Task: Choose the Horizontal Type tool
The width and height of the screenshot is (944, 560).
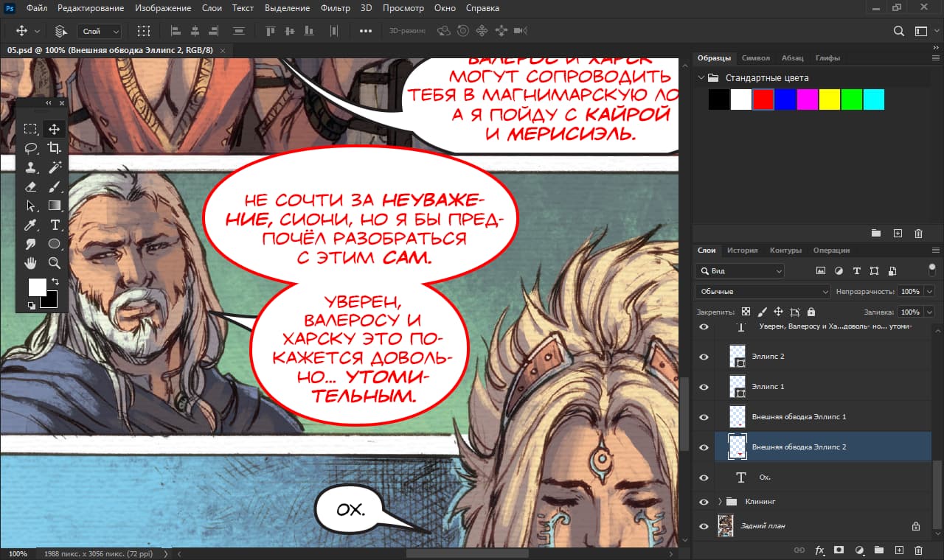Action: tap(55, 225)
